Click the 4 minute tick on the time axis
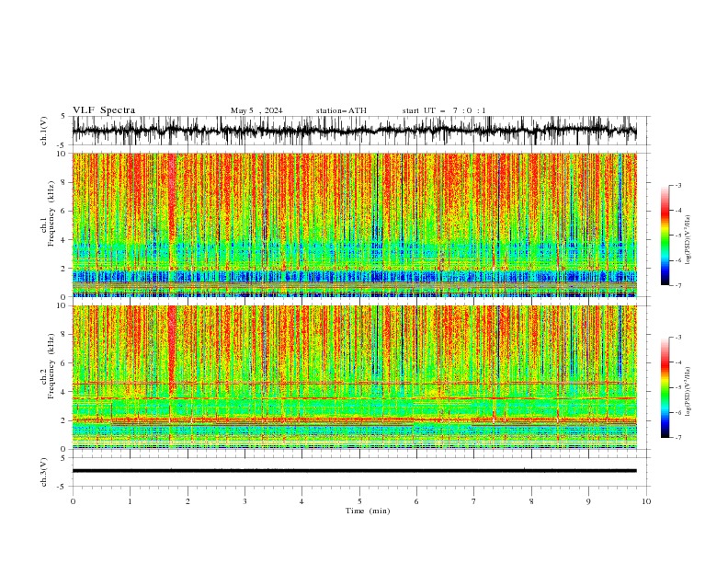This screenshot has height=563, width=728. click(x=301, y=501)
